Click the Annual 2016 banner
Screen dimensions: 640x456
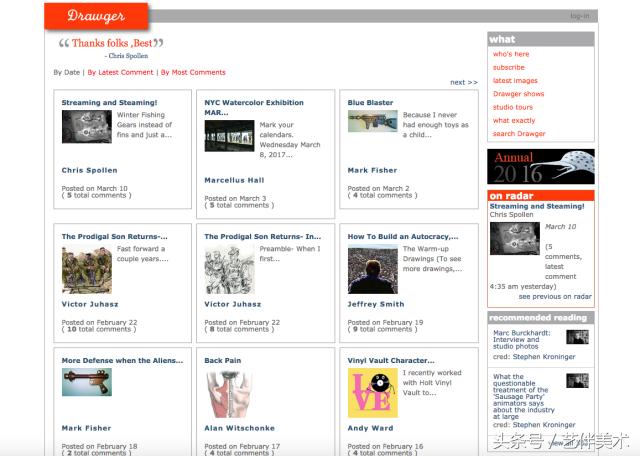point(541,167)
